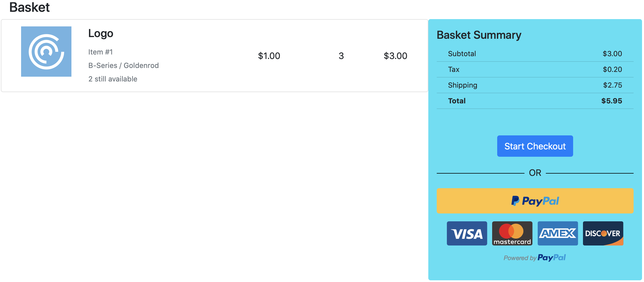This screenshot has width=644, height=282.
Task: Click the Subtotal row in summary
Action: [535, 54]
